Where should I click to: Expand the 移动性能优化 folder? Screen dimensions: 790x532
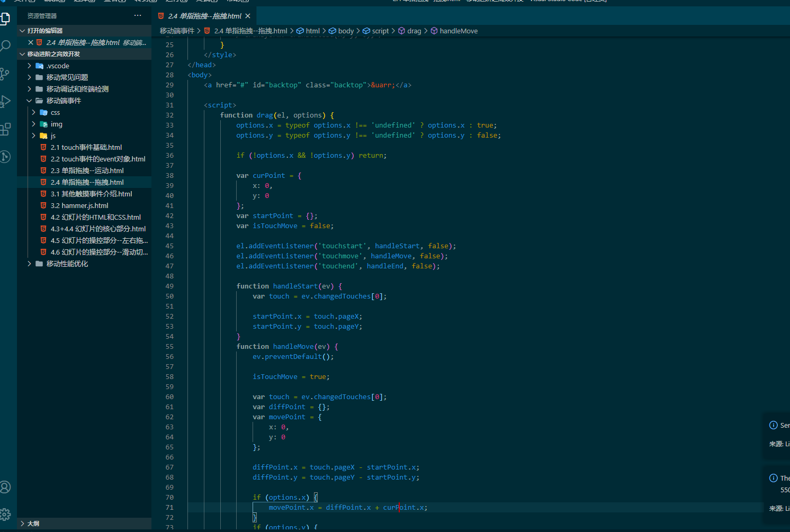(84, 264)
